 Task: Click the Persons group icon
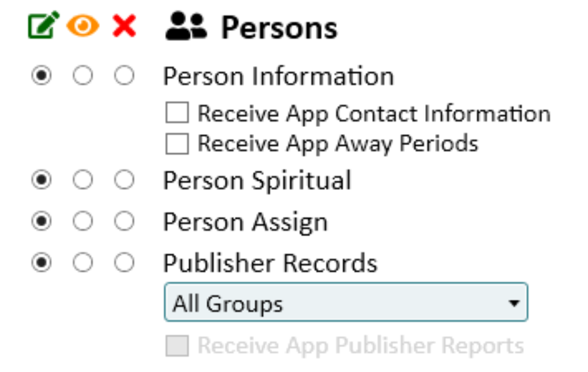click(x=186, y=27)
